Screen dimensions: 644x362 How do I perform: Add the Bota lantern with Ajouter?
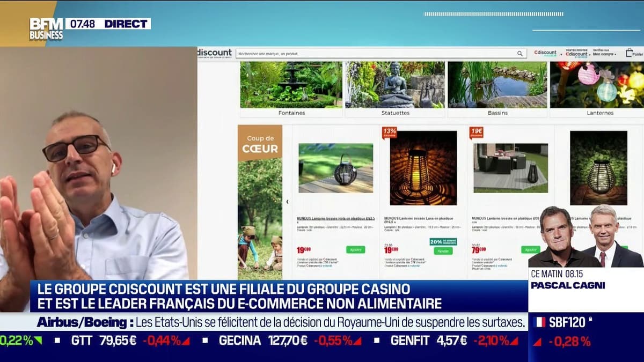coord(355,249)
